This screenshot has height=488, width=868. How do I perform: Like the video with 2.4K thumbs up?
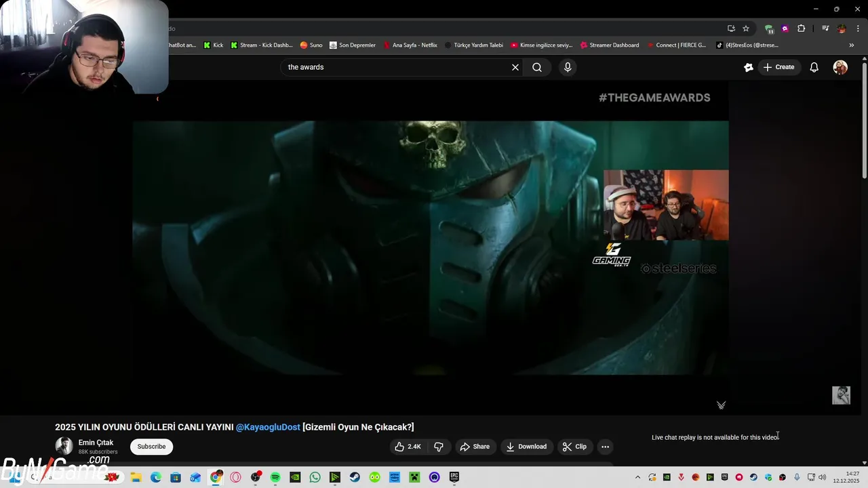(x=408, y=447)
